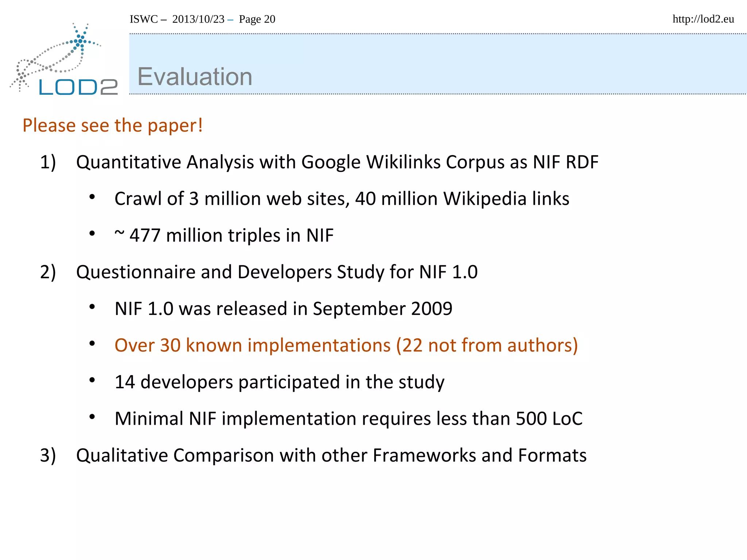Screen dimensions: 747x560
Task: Click the 'September 2009' text
Action: tap(382, 309)
